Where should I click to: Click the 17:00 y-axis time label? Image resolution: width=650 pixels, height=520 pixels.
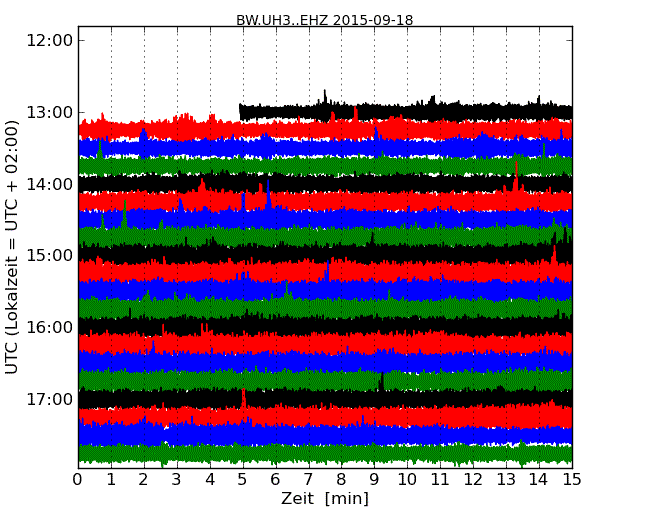(49, 399)
